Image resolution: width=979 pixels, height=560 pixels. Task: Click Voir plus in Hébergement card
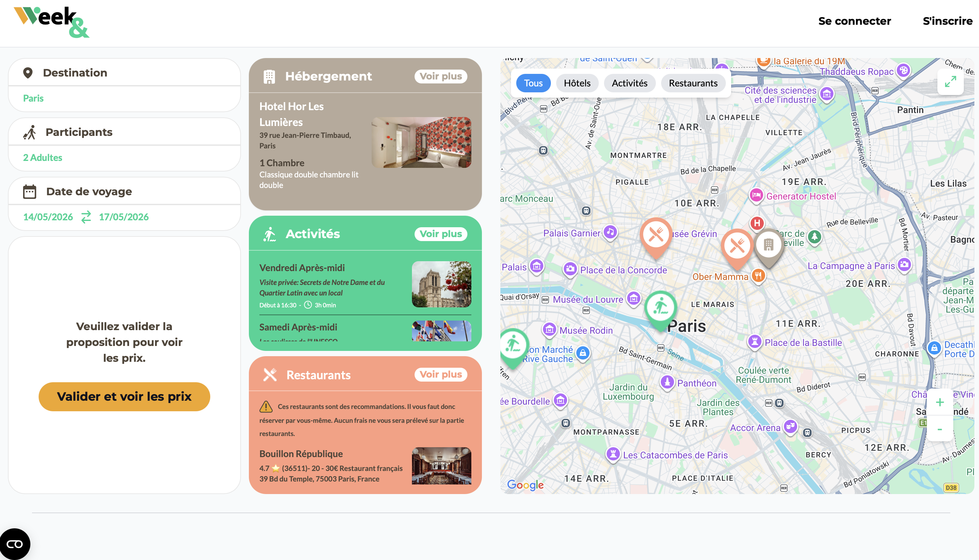441,76
